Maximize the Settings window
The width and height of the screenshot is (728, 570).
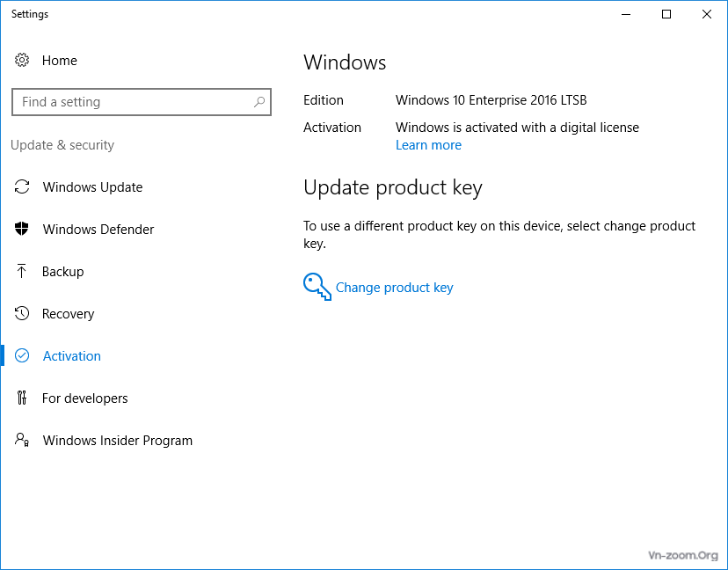(666, 14)
